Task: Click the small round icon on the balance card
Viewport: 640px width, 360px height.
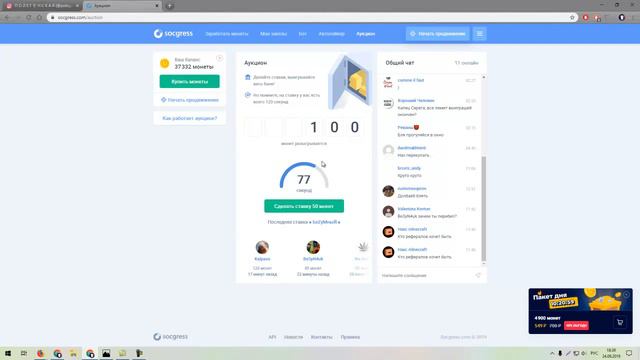Action: coord(220,58)
